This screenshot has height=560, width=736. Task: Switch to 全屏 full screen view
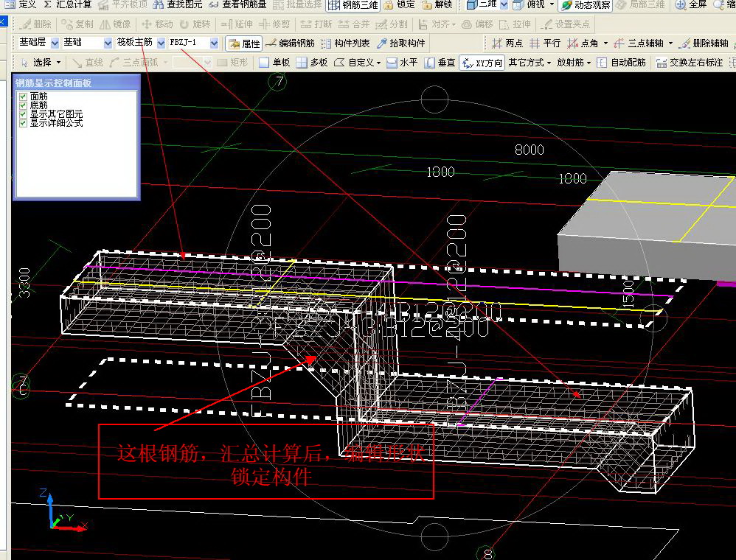click(691, 4)
